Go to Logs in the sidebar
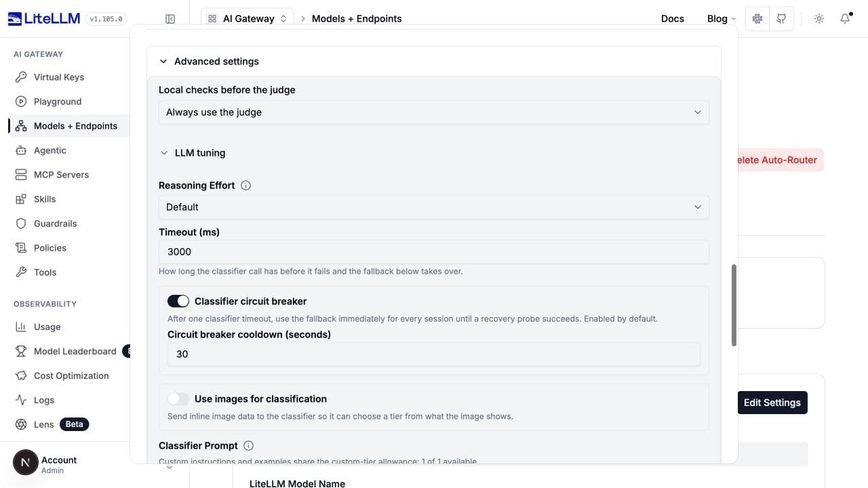 tap(44, 400)
